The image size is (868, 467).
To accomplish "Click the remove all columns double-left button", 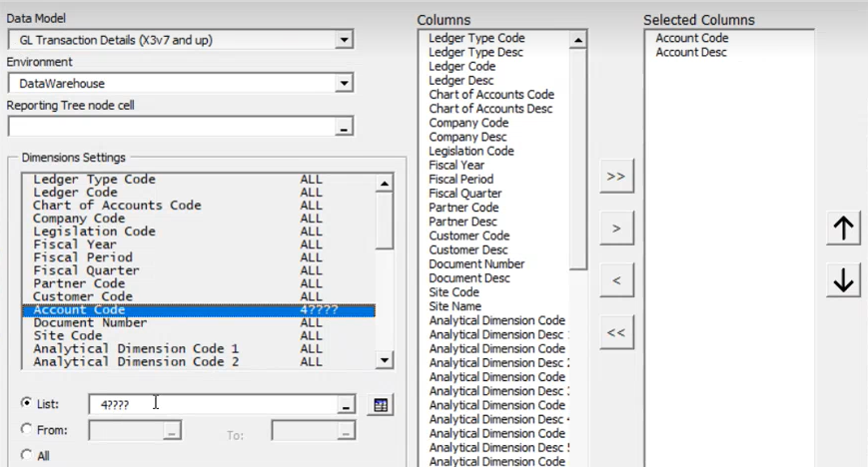I will 616,332.
